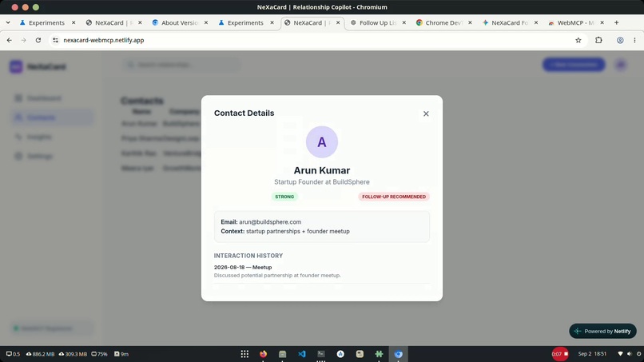Open the file manager taskbar icon
This screenshot has height=362, width=644.
[283, 354]
